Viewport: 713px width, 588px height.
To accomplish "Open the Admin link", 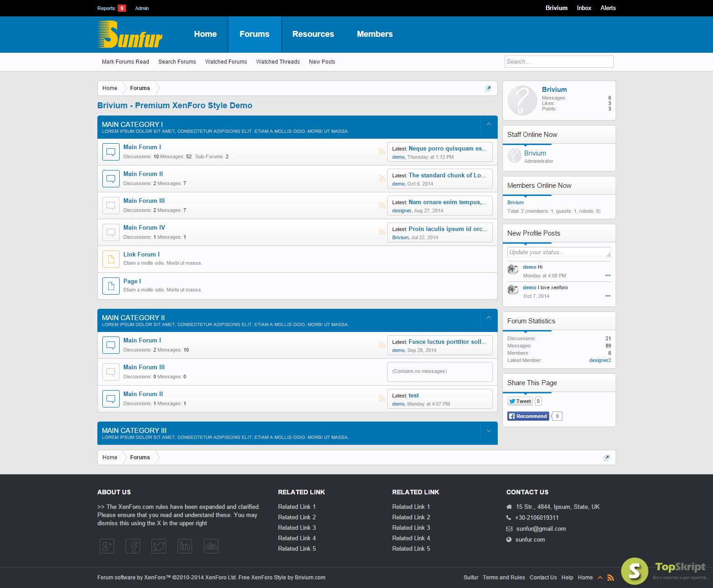I will pyautogui.click(x=142, y=8).
